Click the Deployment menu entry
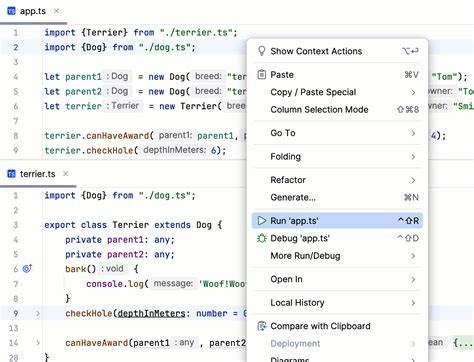 click(337, 343)
